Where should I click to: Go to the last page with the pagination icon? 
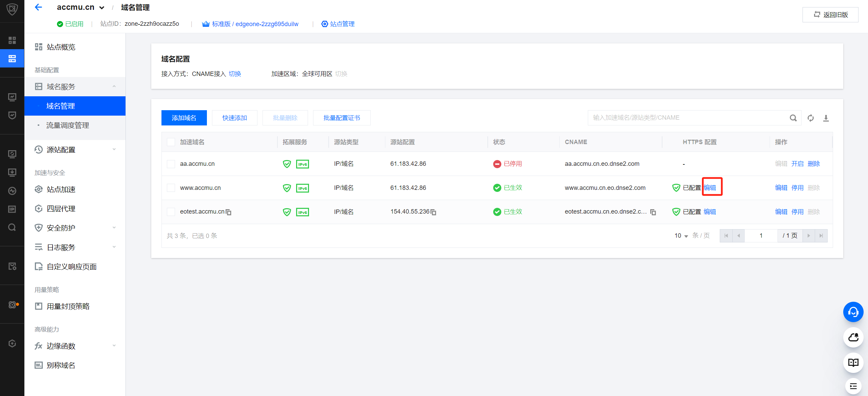pyautogui.click(x=821, y=236)
